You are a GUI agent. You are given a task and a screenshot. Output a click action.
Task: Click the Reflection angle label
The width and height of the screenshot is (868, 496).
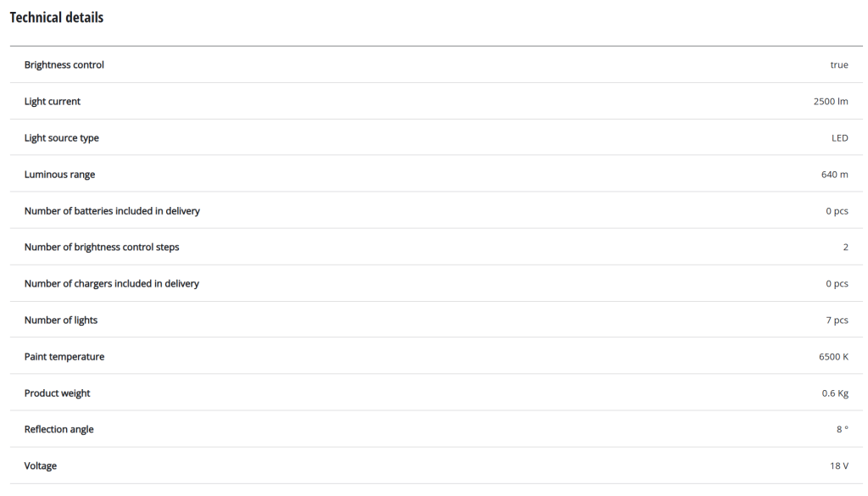(x=59, y=430)
